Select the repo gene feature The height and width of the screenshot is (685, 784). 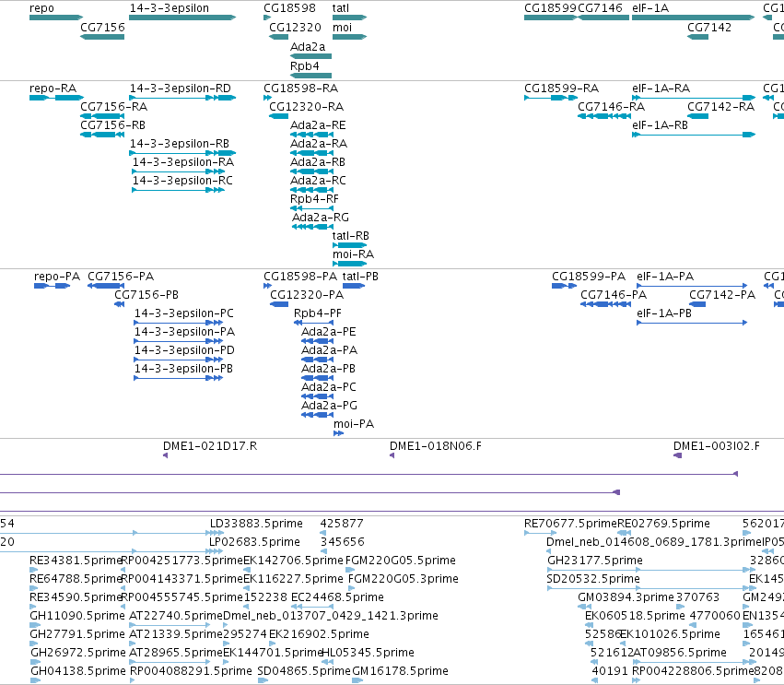(56, 18)
